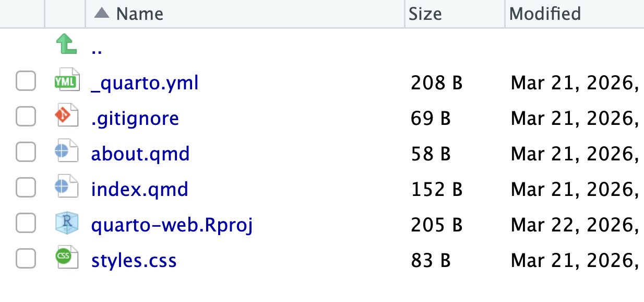Image resolution: width=644 pixels, height=302 pixels.
Task: Check the box beside quarto-web.Rproj
Action: click(26, 224)
